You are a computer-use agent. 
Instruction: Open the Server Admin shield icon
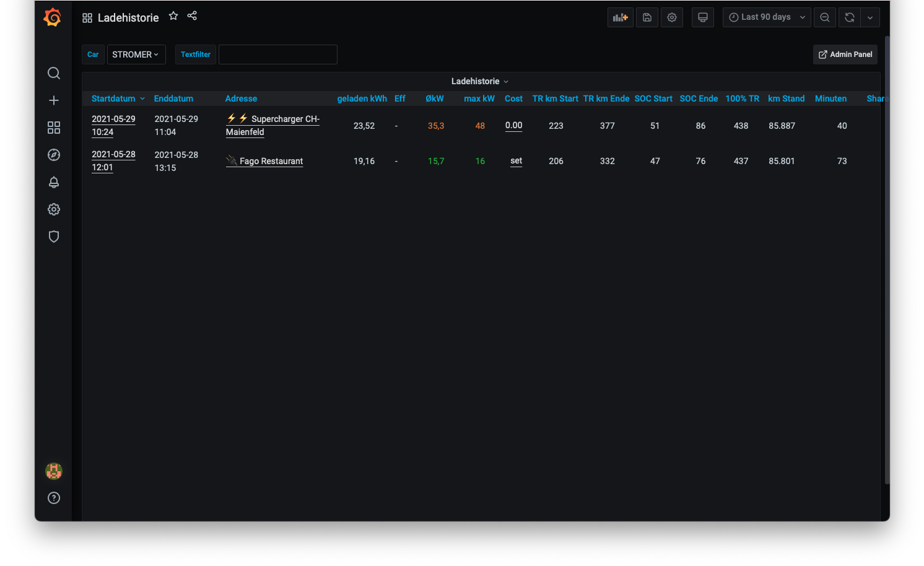(54, 237)
